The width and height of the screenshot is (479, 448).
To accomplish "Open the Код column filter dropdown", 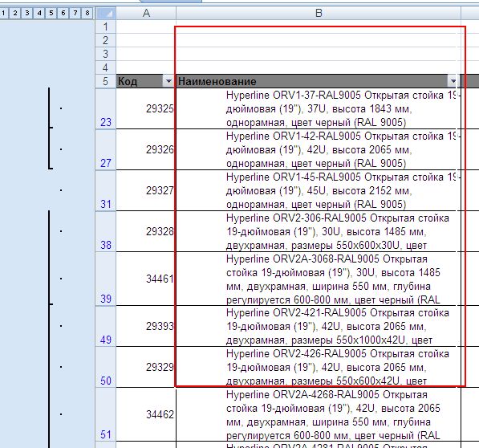I will [x=168, y=81].
